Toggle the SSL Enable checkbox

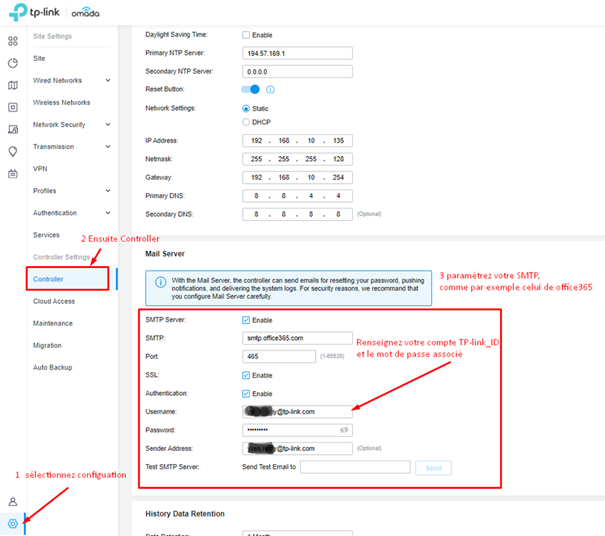click(x=246, y=375)
